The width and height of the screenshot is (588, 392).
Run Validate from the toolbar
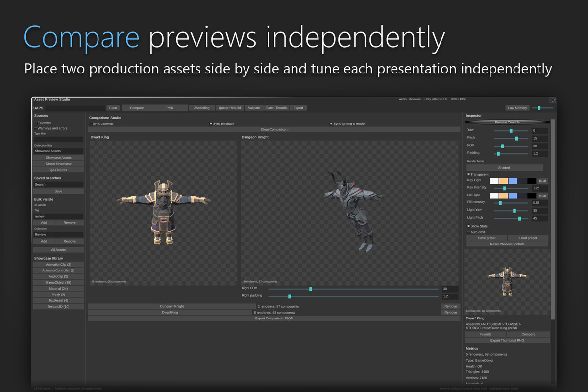[254, 108]
